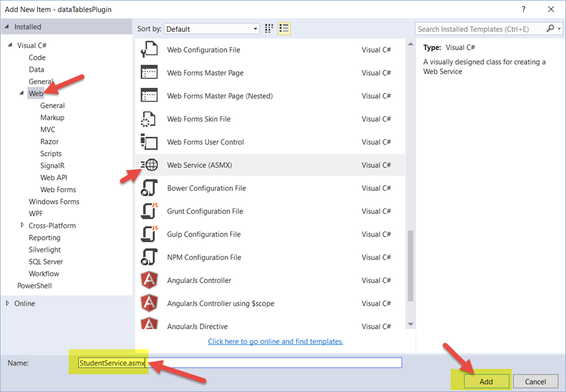This screenshot has width=566, height=392.
Task: Select 'Gulp Configuration File' template name
Action: click(x=204, y=234)
